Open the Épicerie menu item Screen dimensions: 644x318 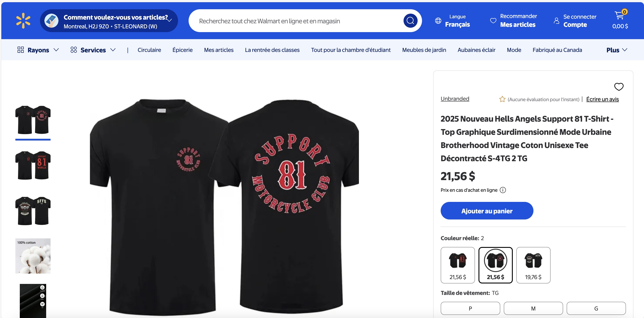pyautogui.click(x=182, y=50)
